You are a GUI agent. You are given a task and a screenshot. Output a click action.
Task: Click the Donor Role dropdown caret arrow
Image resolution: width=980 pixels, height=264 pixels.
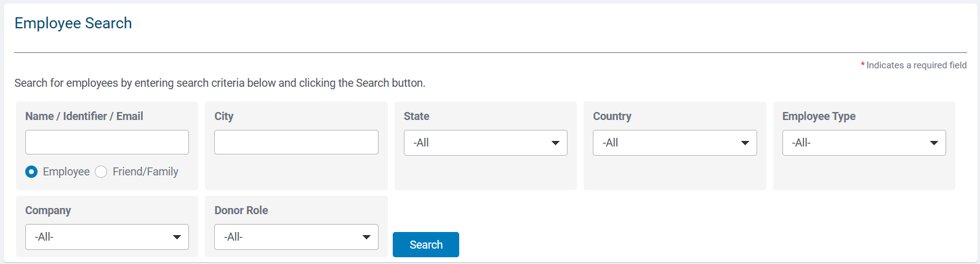pos(366,237)
